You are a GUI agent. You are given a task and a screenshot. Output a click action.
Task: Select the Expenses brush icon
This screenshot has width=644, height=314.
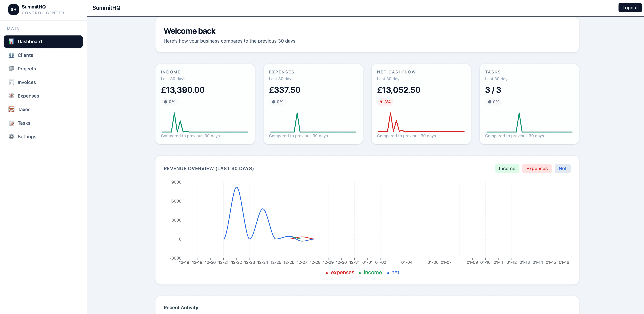tap(12, 96)
